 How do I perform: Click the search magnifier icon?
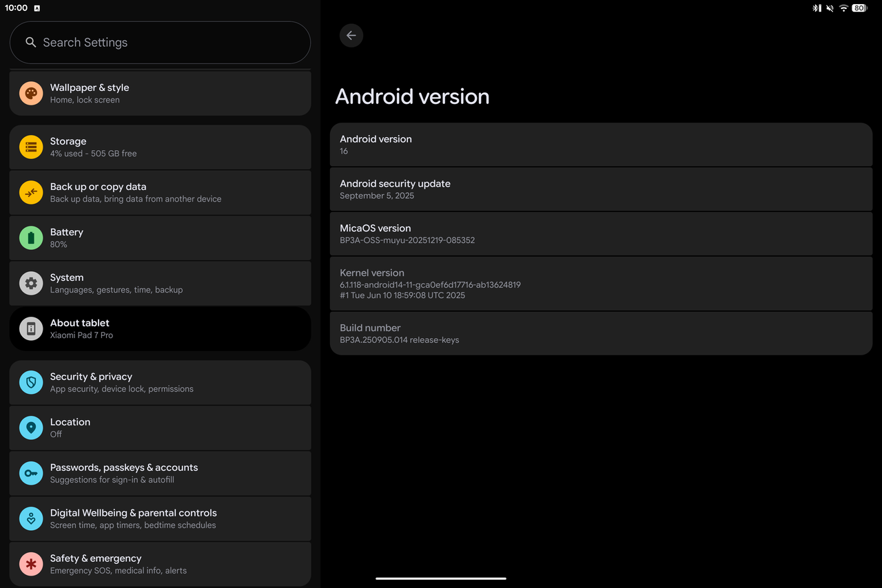click(30, 43)
